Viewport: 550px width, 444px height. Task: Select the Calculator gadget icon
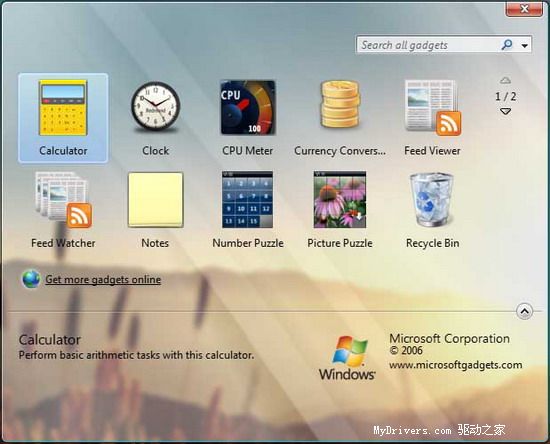point(63,108)
